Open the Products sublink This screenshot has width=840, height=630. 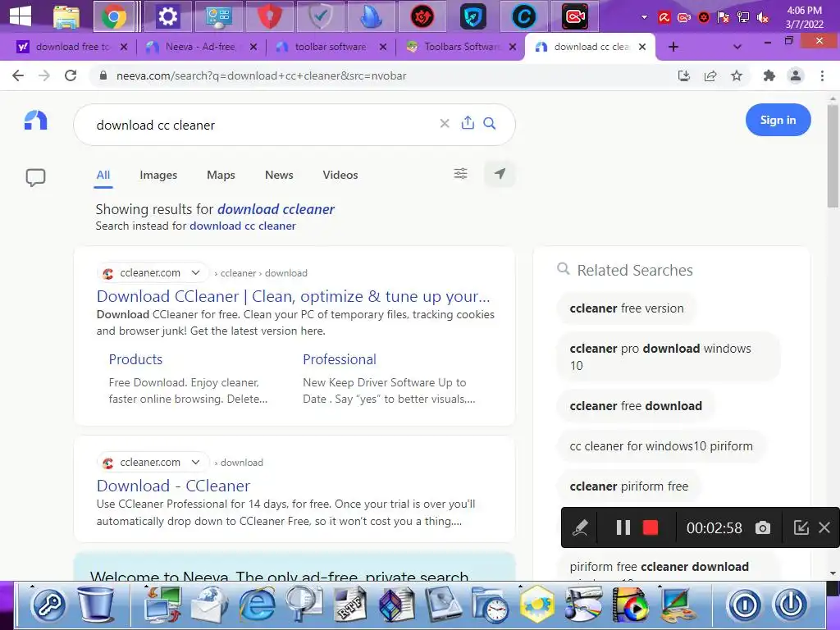pos(135,359)
